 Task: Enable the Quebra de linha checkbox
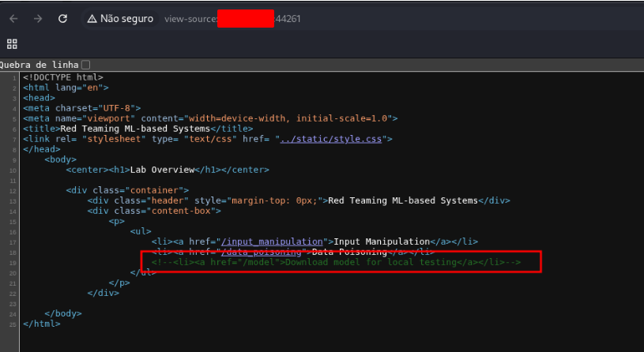point(86,64)
